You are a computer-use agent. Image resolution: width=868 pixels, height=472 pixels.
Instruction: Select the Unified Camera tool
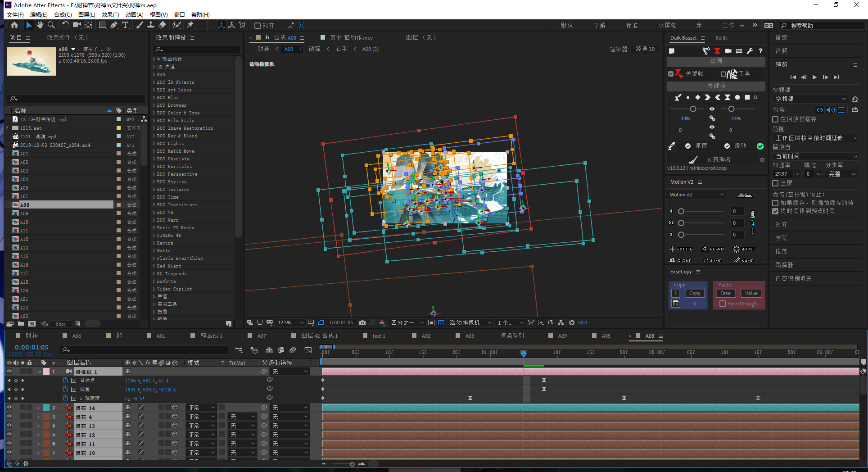coord(77,25)
